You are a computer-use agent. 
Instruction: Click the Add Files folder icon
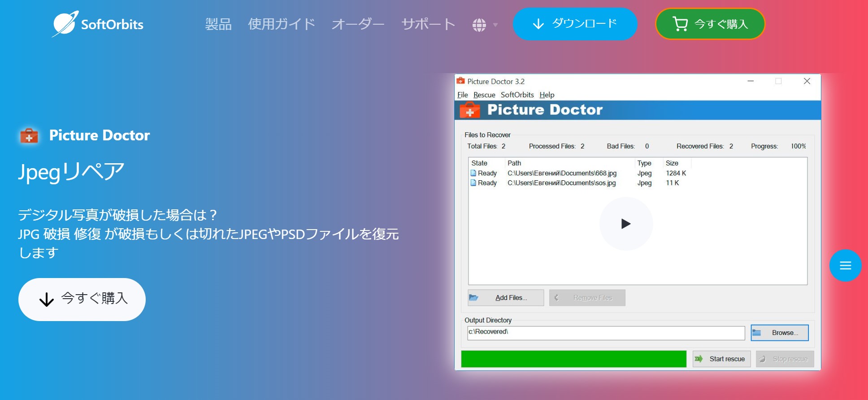tap(474, 298)
